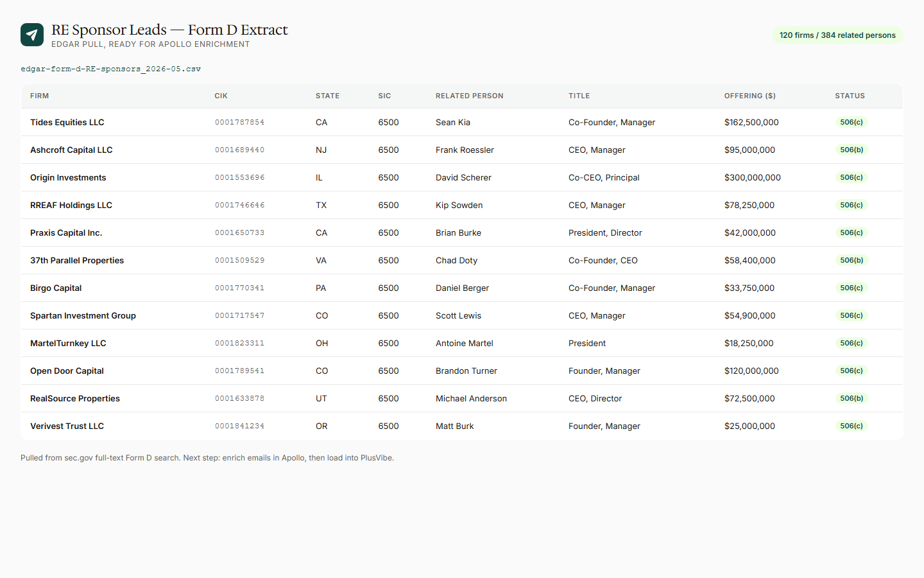
Task: Click the TITLE column header
Action: click(x=579, y=96)
